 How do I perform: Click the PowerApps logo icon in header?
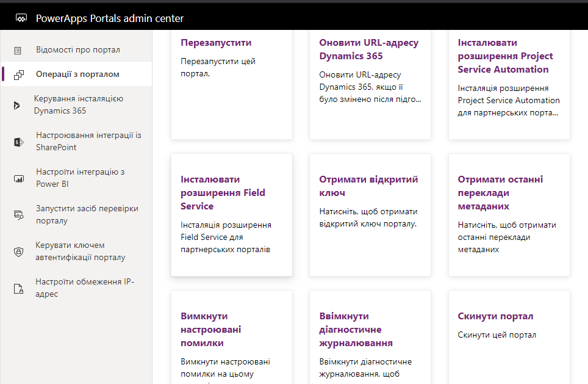(x=22, y=18)
